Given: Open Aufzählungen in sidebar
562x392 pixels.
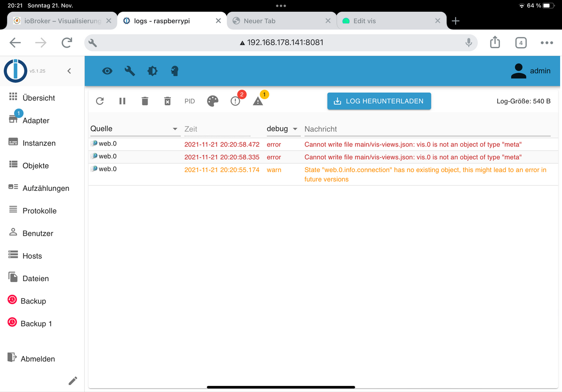Looking at the screenshot, I should [42, 188].
